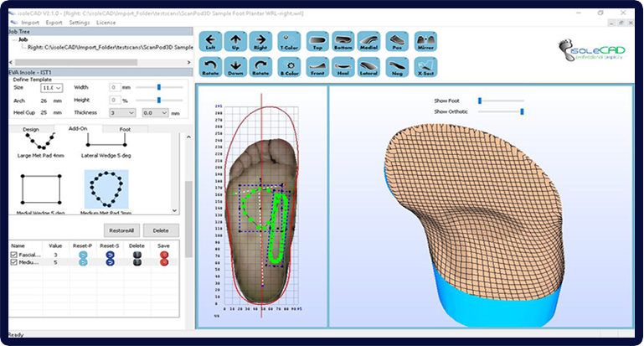Switch to the Lateral view

(x=368, y=67)
